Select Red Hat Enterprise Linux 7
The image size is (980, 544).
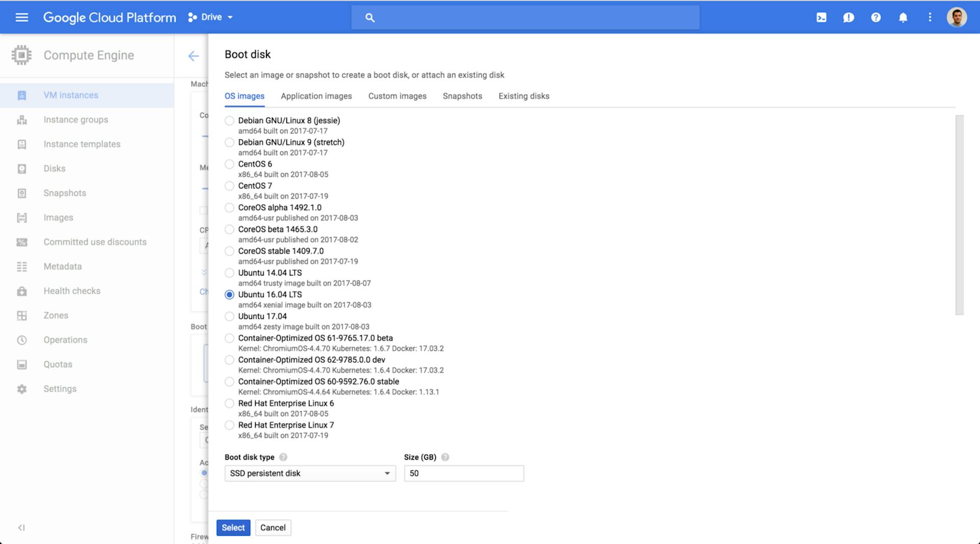[x=229, y=425]
